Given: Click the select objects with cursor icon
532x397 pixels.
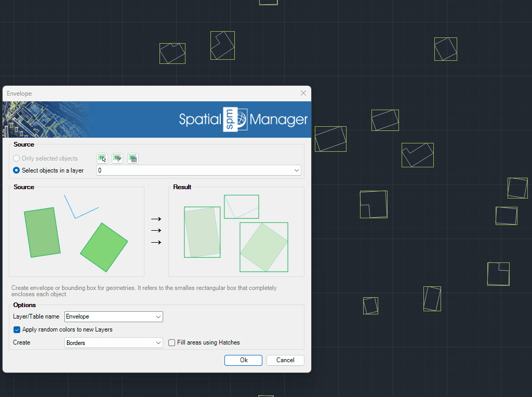Looking at the screenshot, I should [x=102, y=158].
